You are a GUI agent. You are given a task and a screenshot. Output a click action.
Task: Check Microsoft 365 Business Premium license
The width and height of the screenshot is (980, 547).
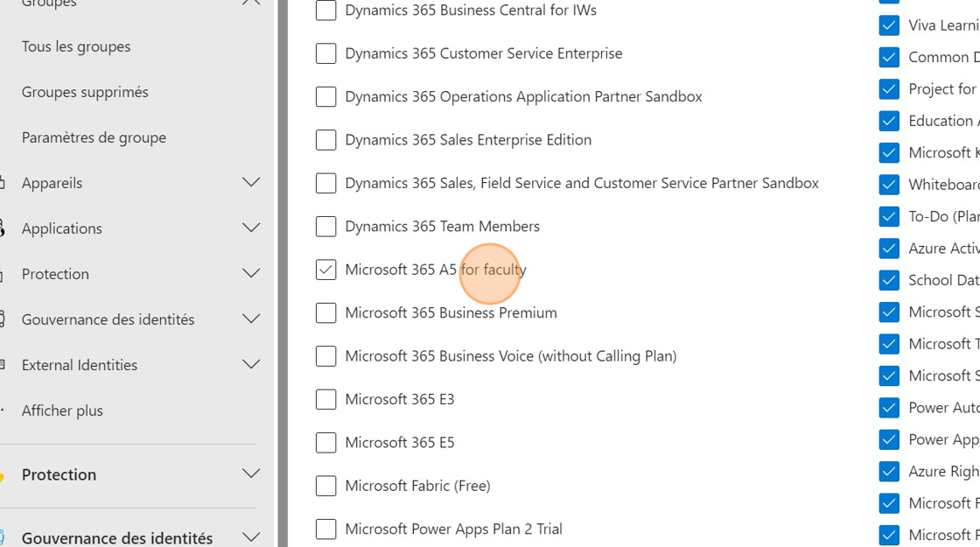tap(325, 312)
